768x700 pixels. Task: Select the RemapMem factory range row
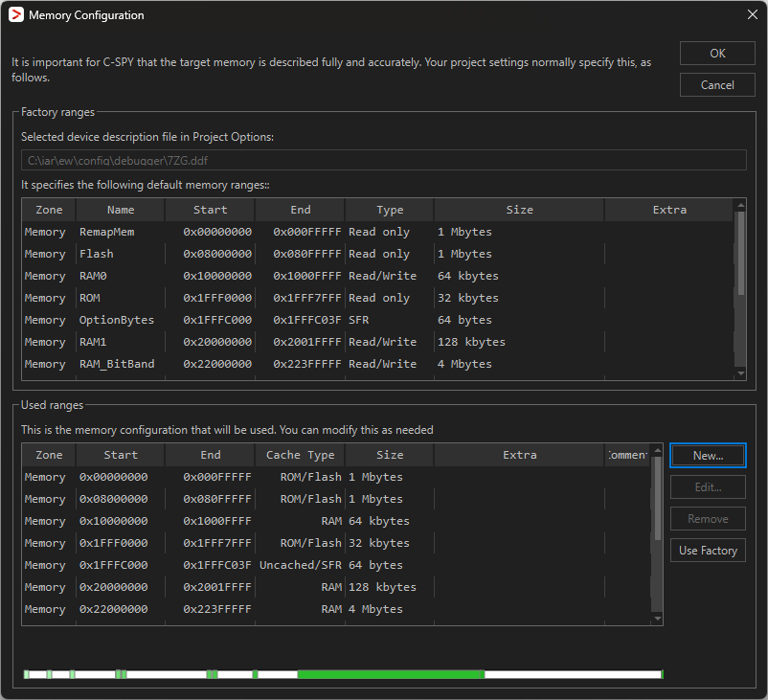click(377, 232)
